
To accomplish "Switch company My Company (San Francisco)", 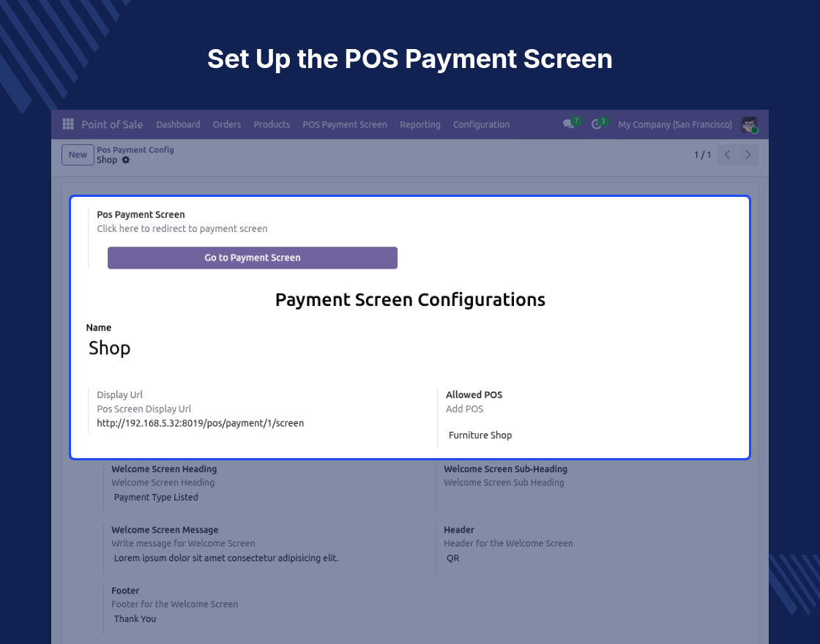I will click(x=675, y=124).
